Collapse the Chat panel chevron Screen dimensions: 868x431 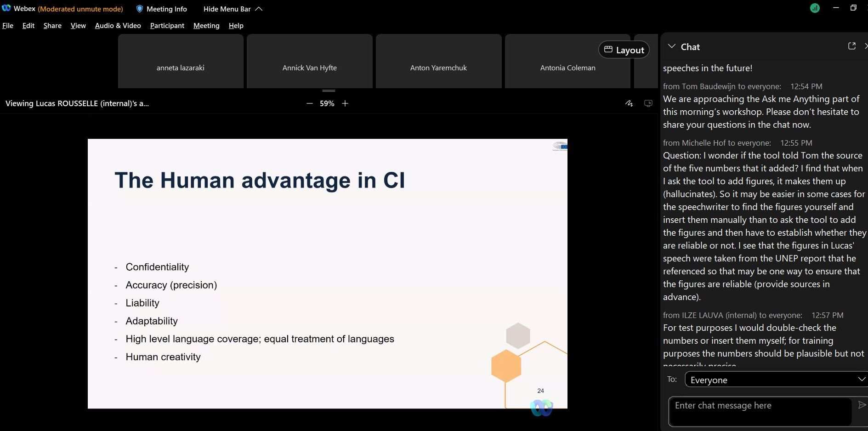(x=672, y=46)
